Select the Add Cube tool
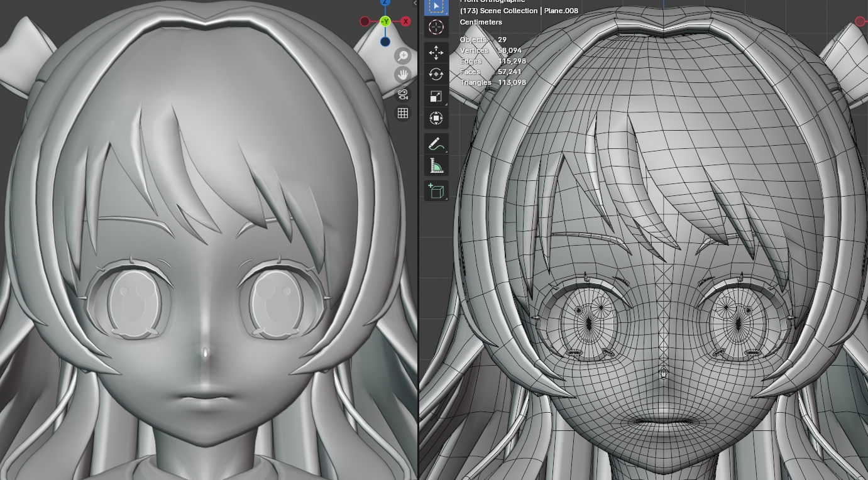868x480 pixels. point(436,191)
